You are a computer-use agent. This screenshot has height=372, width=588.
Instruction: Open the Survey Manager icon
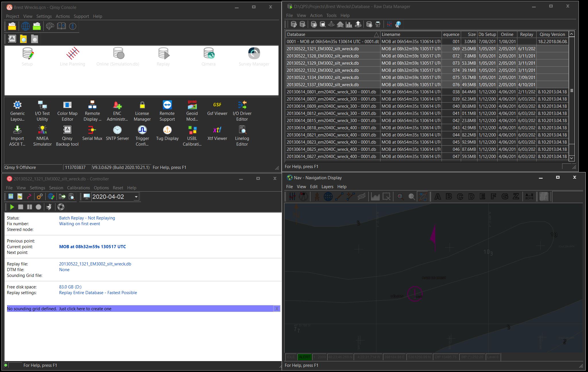pyautogui.click(x=254, y=54)
